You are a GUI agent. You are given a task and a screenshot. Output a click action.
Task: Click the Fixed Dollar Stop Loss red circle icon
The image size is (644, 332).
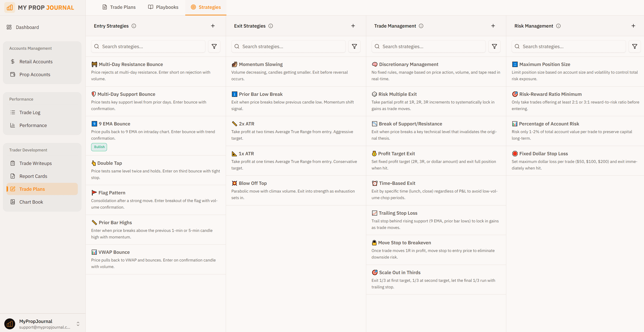tap(515, 154)
